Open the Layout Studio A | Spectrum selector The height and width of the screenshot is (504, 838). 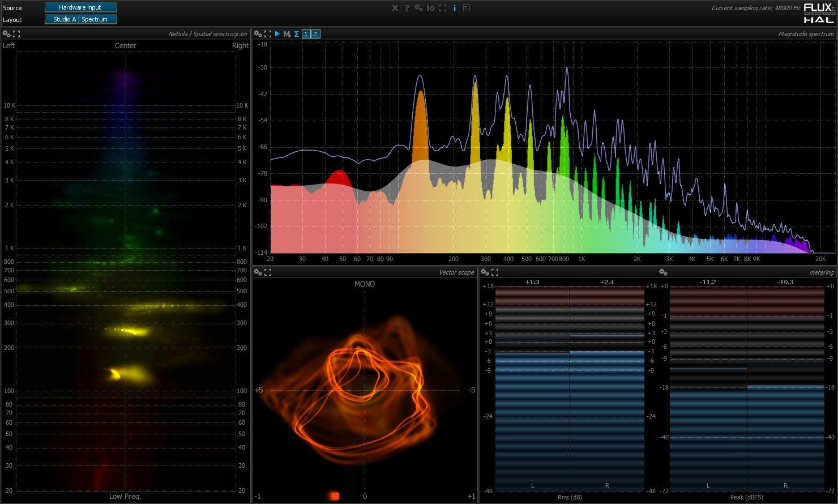[80, 19]
